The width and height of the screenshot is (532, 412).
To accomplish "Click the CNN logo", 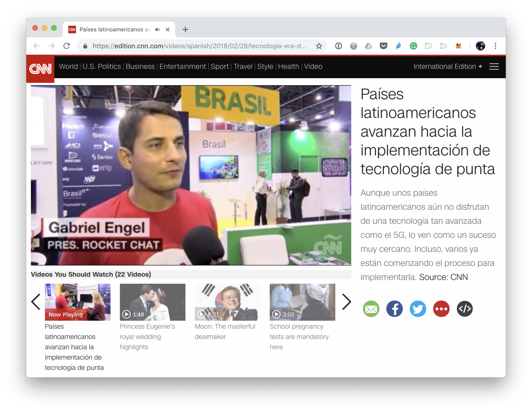I will point(40,69).
